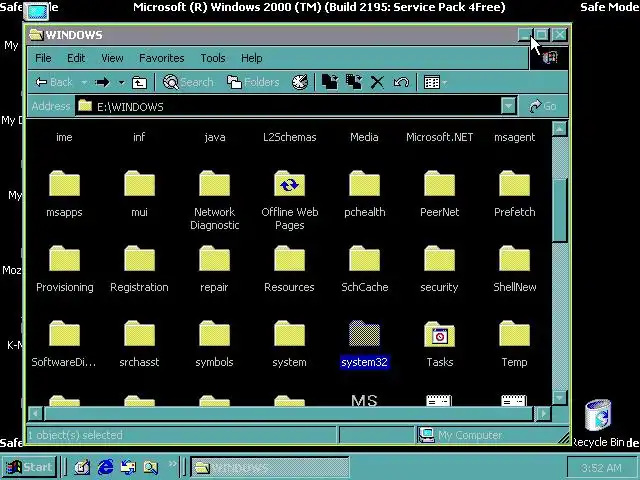Click the Media folder label
Image resolution: width=640 pixels, height=480 pixels.
point(364,137)
